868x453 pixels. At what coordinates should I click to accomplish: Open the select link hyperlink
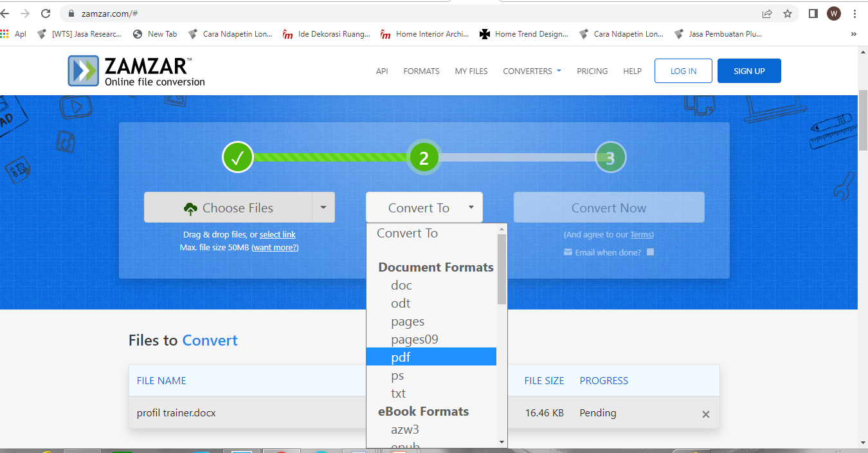[x=278, y=235]
